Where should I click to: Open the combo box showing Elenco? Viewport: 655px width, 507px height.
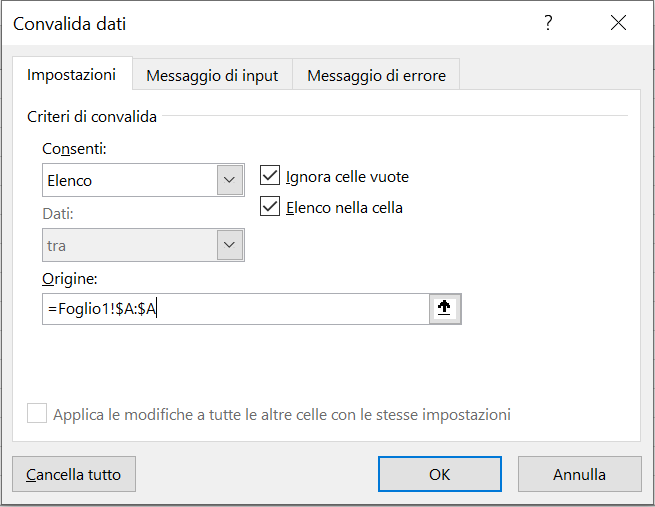pos(143,180)
